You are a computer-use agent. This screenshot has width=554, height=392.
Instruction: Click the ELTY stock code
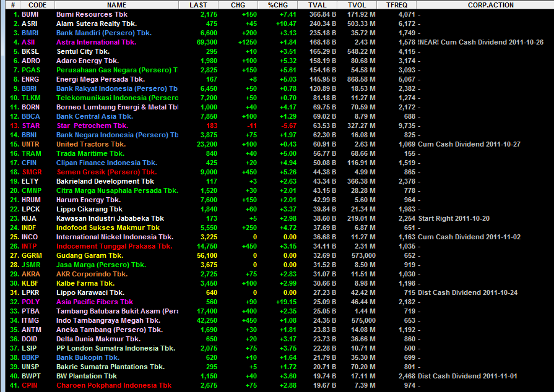(x=30, y=181)
